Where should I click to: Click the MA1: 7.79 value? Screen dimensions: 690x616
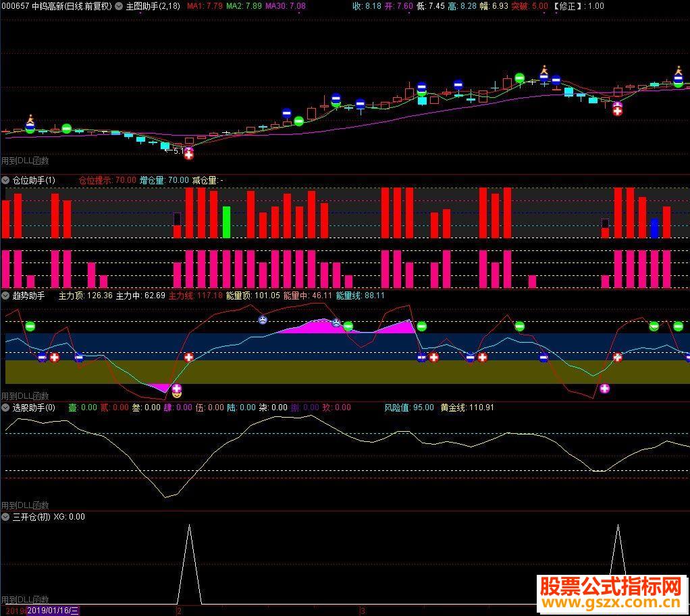tap(205, 6)
